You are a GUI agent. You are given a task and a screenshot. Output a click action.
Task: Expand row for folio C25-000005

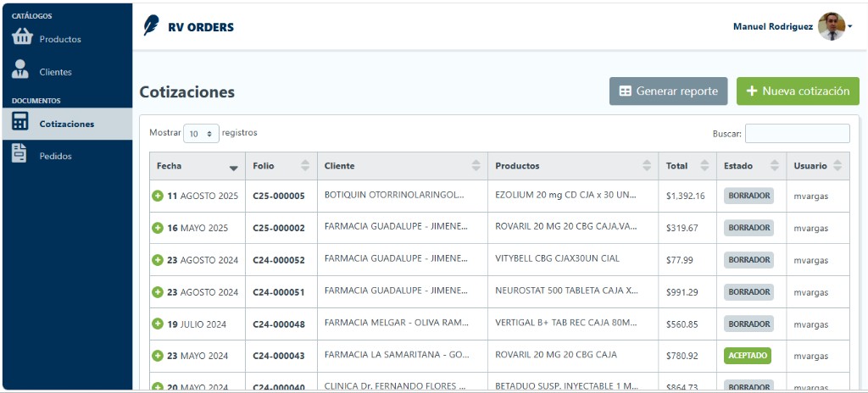(x=158, y=196)
